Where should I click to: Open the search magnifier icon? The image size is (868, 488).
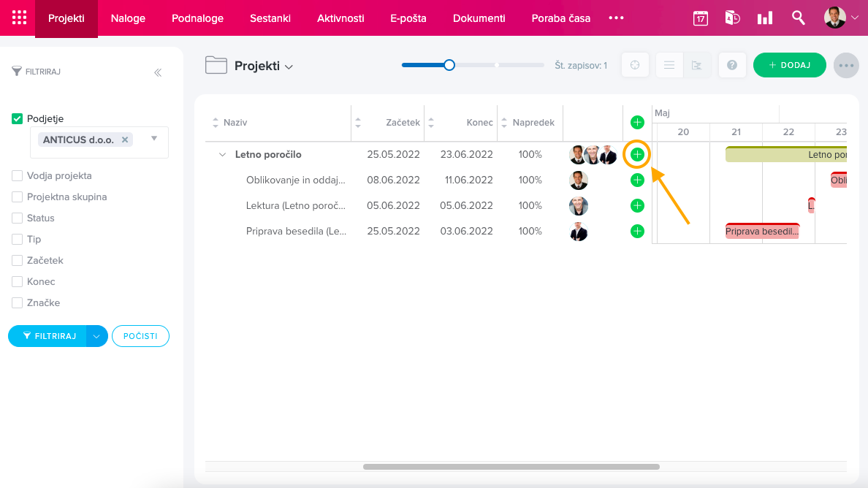click(799, 18)
